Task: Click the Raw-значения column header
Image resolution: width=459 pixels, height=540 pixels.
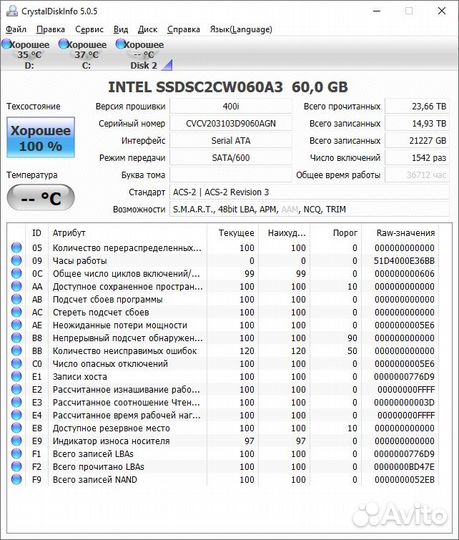Action: click(400, 233)
